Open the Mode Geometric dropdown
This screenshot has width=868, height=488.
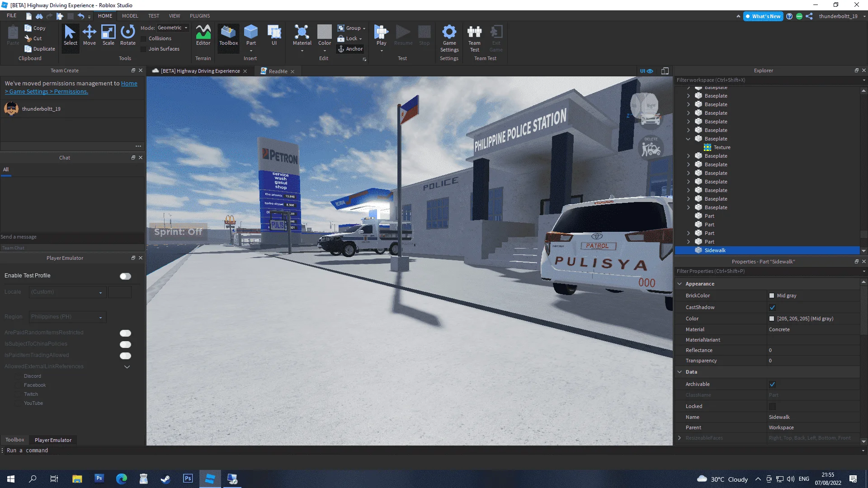pyautogui.click(x=173, y=28)
